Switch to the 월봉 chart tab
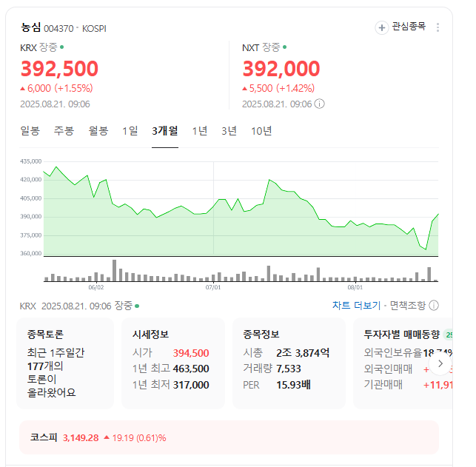Screen dimensions: 476x467 98,131
